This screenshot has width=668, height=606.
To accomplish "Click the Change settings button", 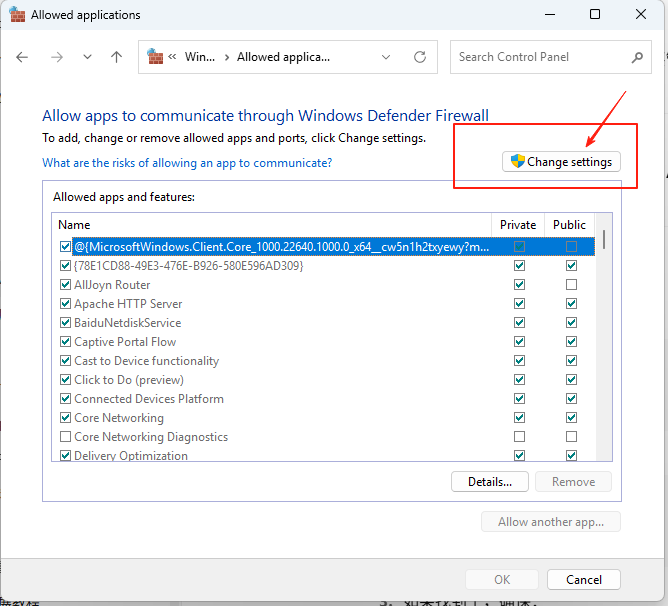I will [561, 162].
